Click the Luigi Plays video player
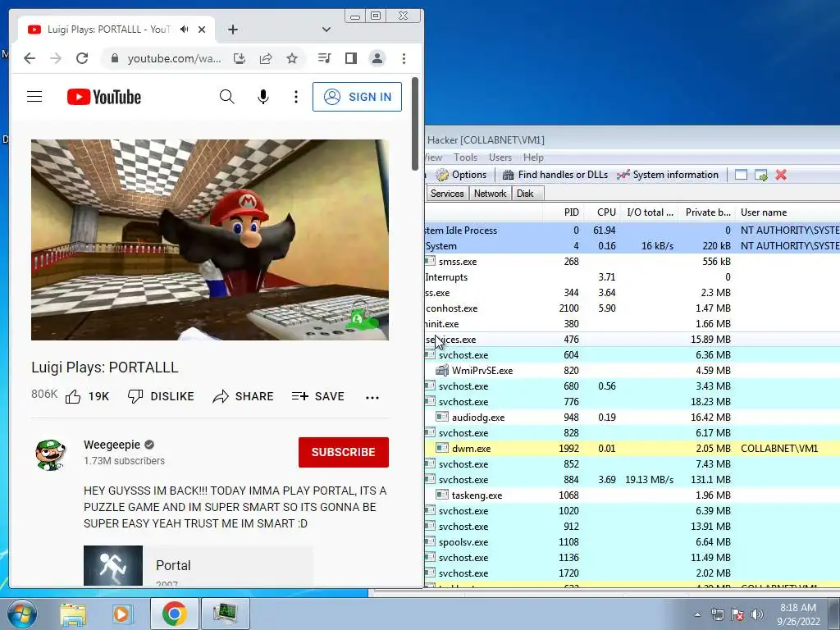This screenshot has height=630, width=840. (x=210, y=240)
